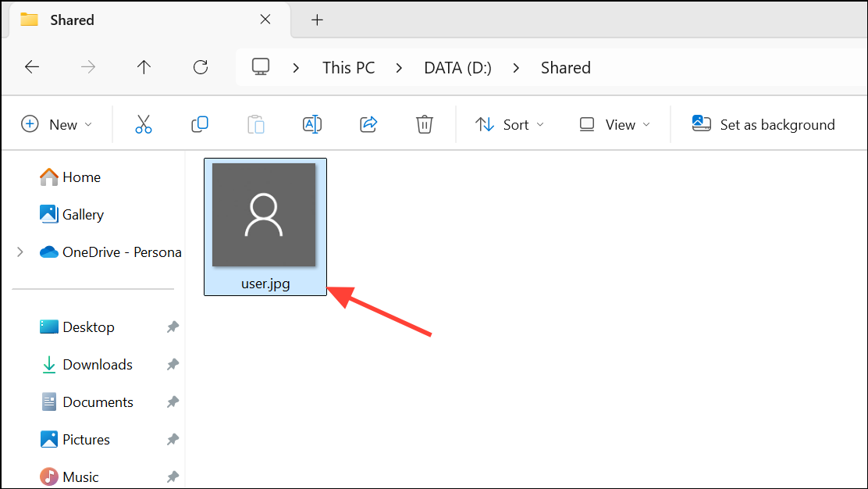This screenshot has width=868, height=489.
Task: Open the View options dropdown
Action: click(614, 124)
